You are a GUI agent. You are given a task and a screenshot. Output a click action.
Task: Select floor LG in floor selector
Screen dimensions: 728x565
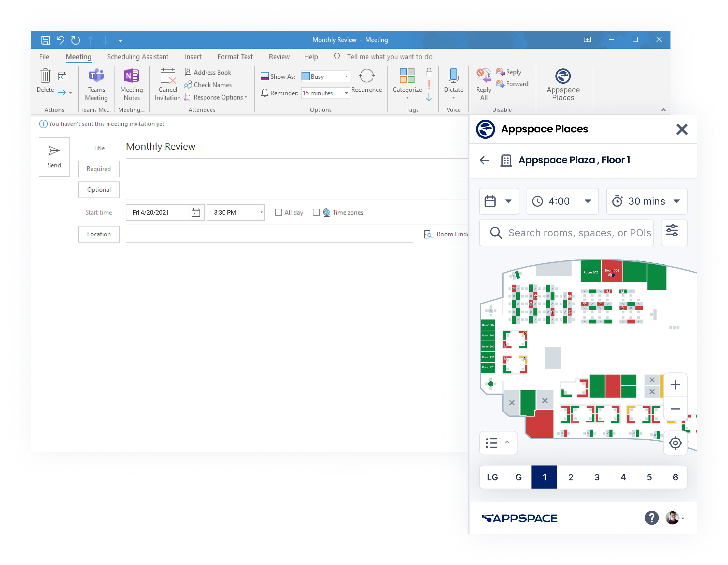[x=492, y=477]
